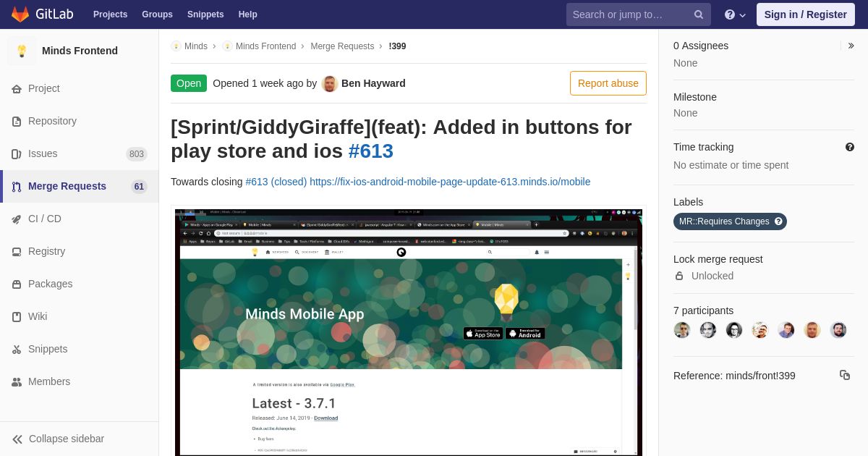Image resolution: width=868 pixels, height=456 pixels.
Task: Collapse sidebar using the bottom toggle
Action: click(x=80, y=439)
